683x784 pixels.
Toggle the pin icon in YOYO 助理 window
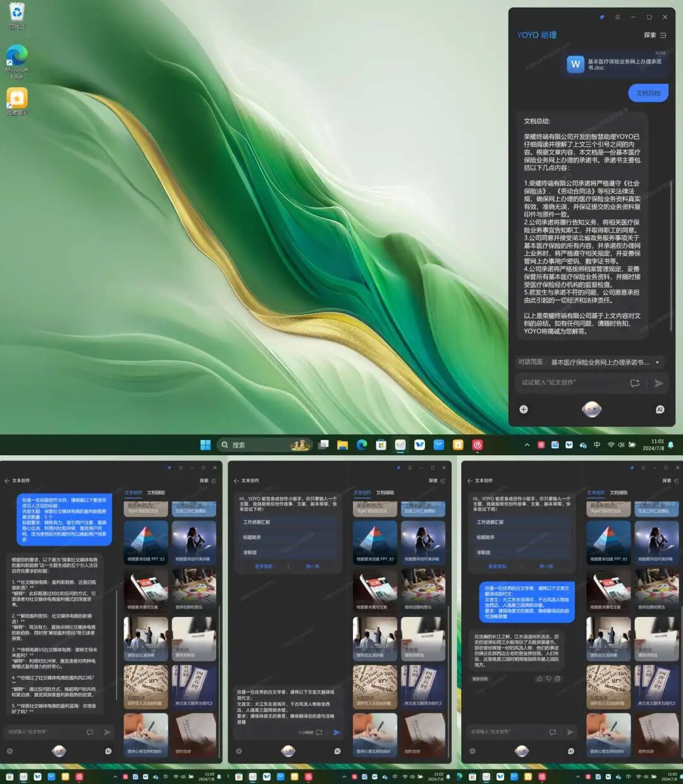click(x=601, y=17)
